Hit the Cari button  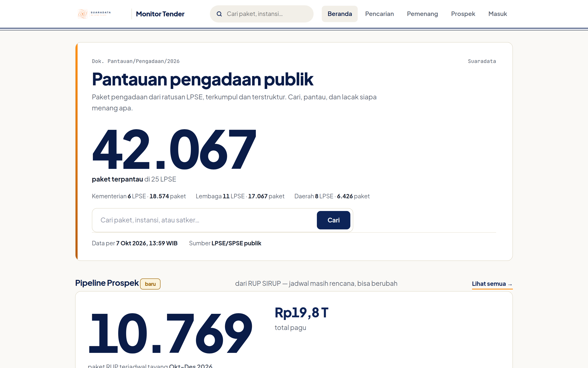click(x=333, y=220)
